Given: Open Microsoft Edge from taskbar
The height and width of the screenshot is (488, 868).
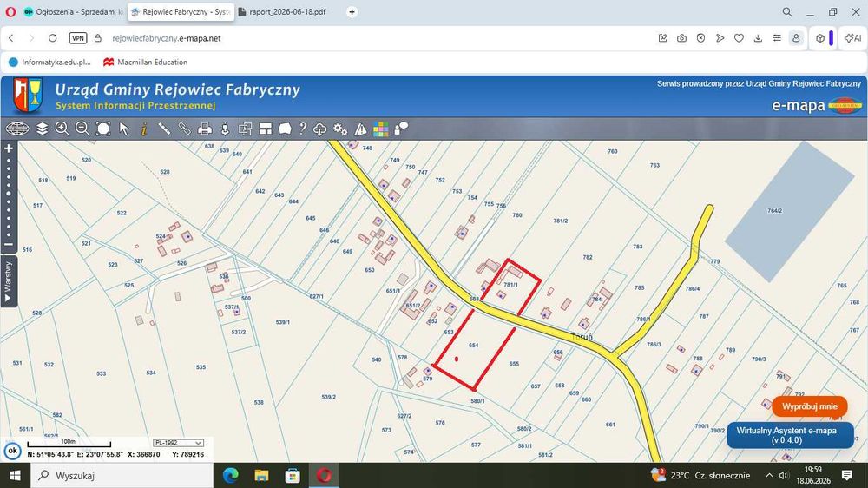Looking at the screenshot, I should pos(230,475).
